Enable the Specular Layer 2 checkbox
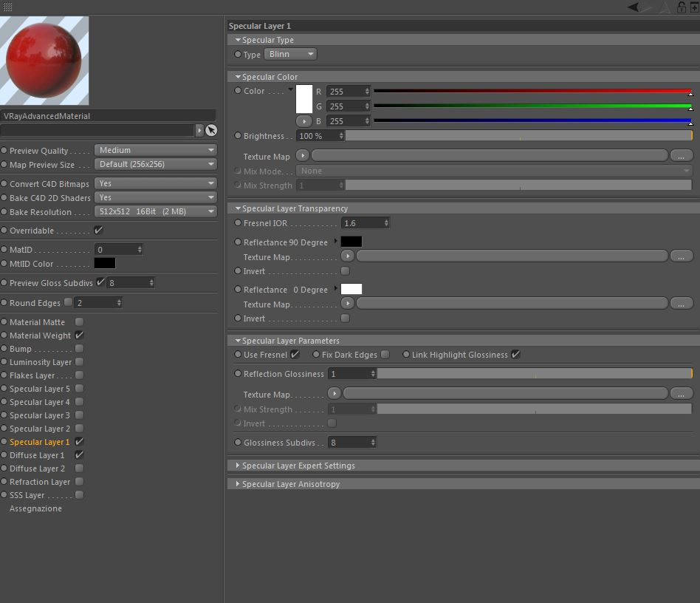This screenshot has width=700, height=603. 80,429
